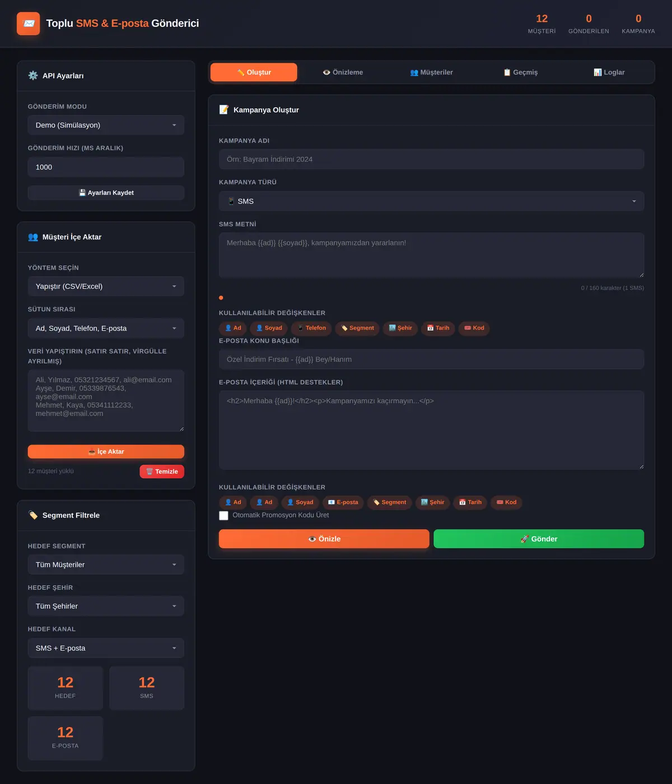
Task: Click the customer data paste textarea
Action: coord(106,400)
